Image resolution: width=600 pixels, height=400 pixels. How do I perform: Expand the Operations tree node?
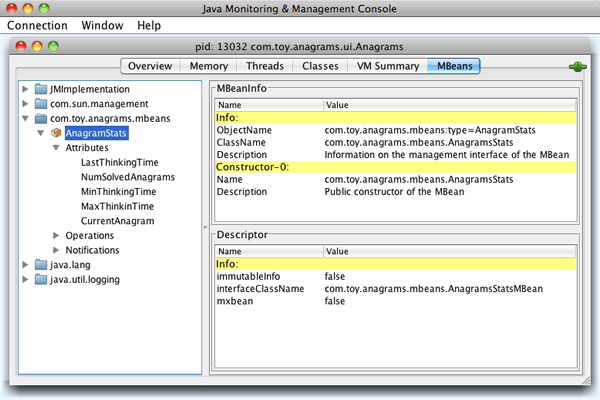[56, 236]
